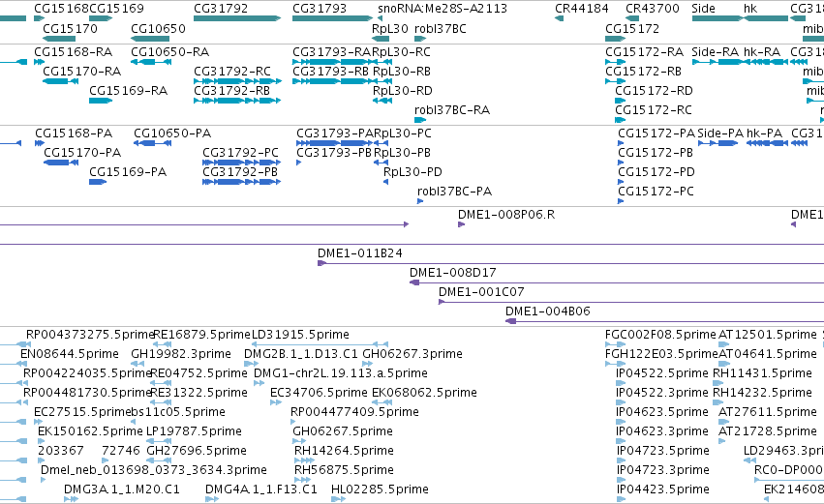824x504 pixels.
Task: Click clone DME1-004B06
Action: 548,311
